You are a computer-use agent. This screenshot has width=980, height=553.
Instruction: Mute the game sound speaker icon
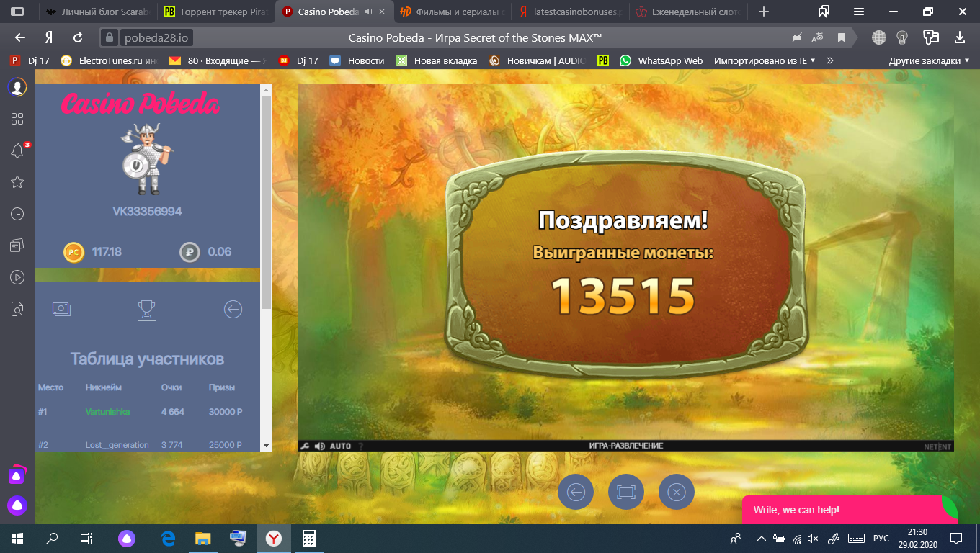coord(319,446)
